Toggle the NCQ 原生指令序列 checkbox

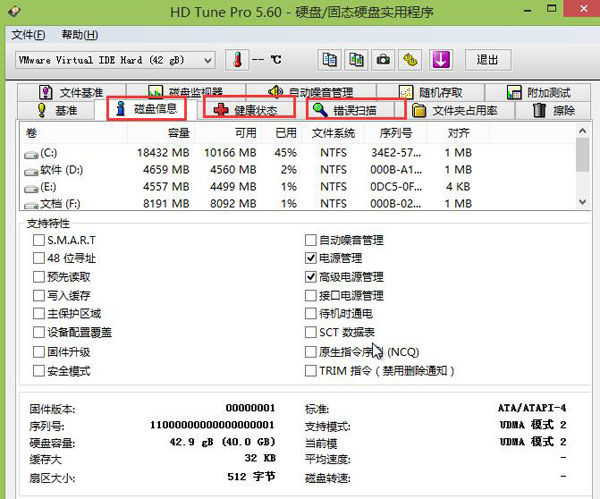point(311,352)
